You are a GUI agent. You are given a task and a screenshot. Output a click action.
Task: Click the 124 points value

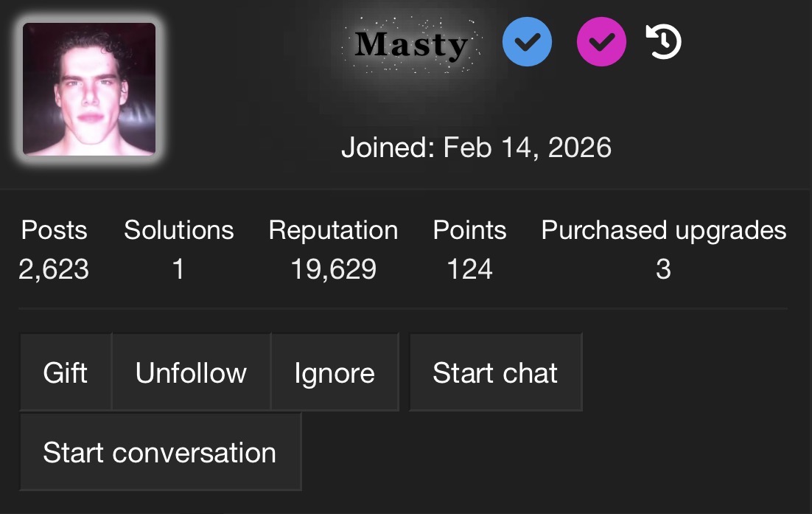469,269
